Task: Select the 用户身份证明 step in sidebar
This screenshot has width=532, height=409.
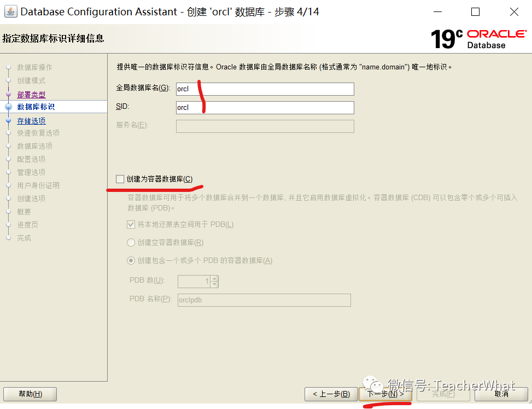Action: 38,185
